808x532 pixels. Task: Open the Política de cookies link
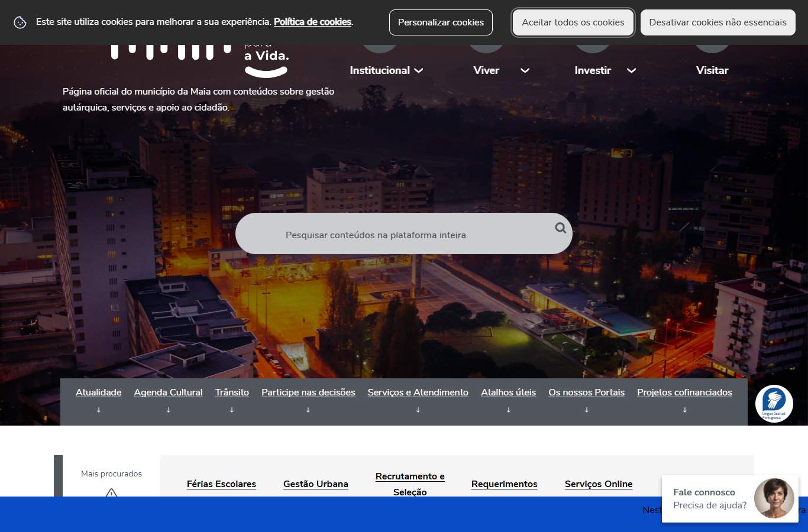312,22
